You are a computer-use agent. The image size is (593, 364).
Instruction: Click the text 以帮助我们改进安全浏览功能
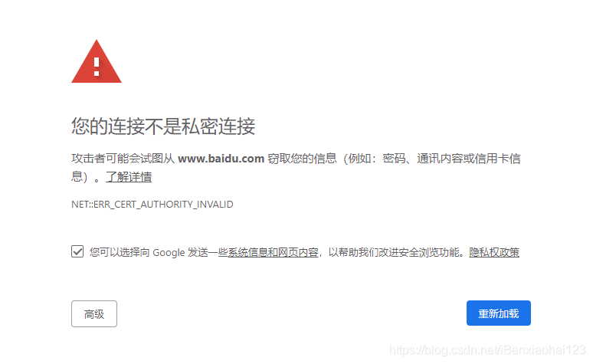(394, 252)
